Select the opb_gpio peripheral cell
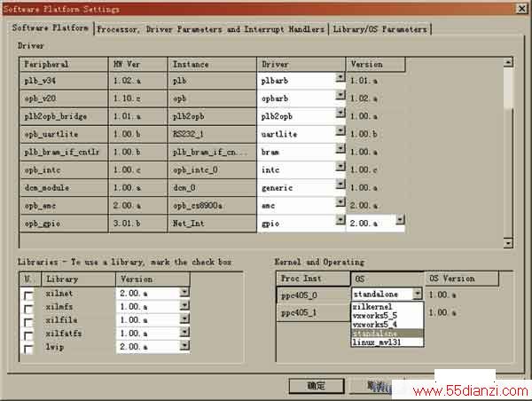532x401 pixels. (x=64, y=224)
